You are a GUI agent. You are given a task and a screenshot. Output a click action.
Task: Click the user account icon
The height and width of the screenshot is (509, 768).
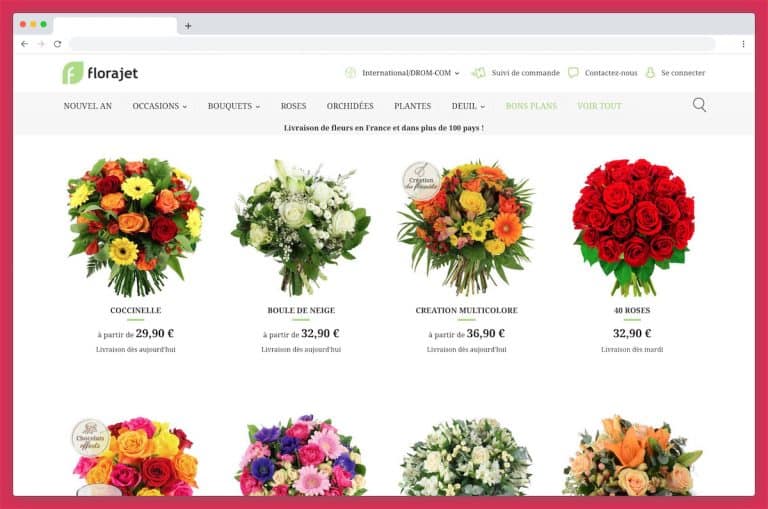[650, 73]
